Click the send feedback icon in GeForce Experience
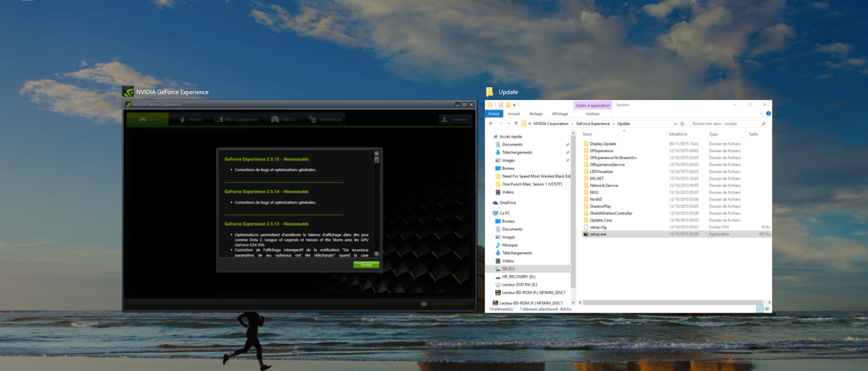This screenshot has height=371, width=868. click(424, 304)
